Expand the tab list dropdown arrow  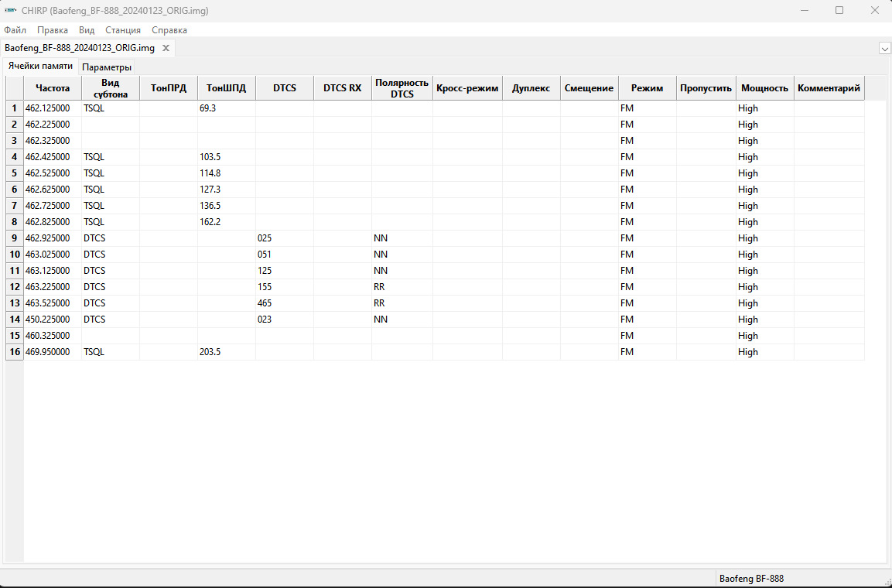884,48
